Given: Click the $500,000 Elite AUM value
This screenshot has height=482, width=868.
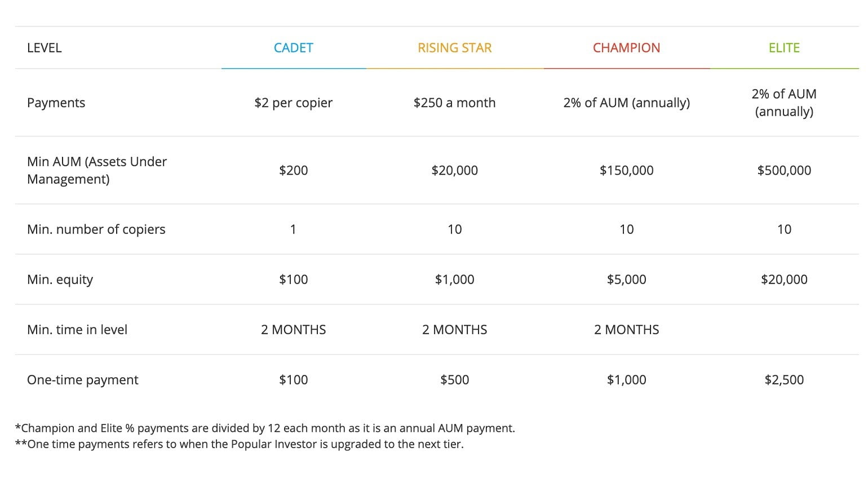Looking at the screenshot, I should (784, 170).
